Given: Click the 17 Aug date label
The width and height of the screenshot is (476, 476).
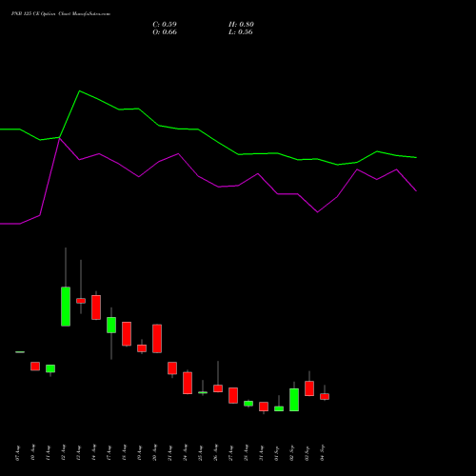Looking at the screenshot, I should click(109, 453).
